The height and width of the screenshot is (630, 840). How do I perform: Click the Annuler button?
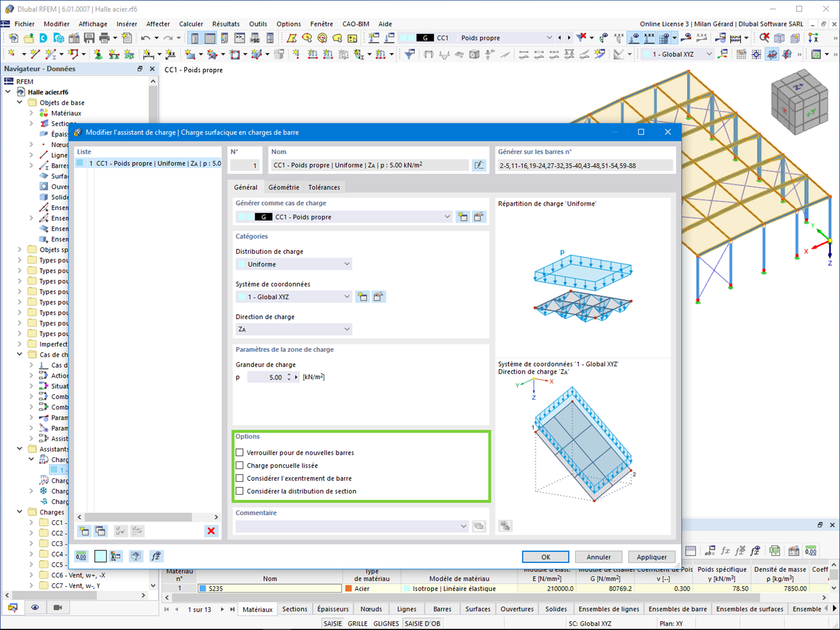click(x=598, y=557)
